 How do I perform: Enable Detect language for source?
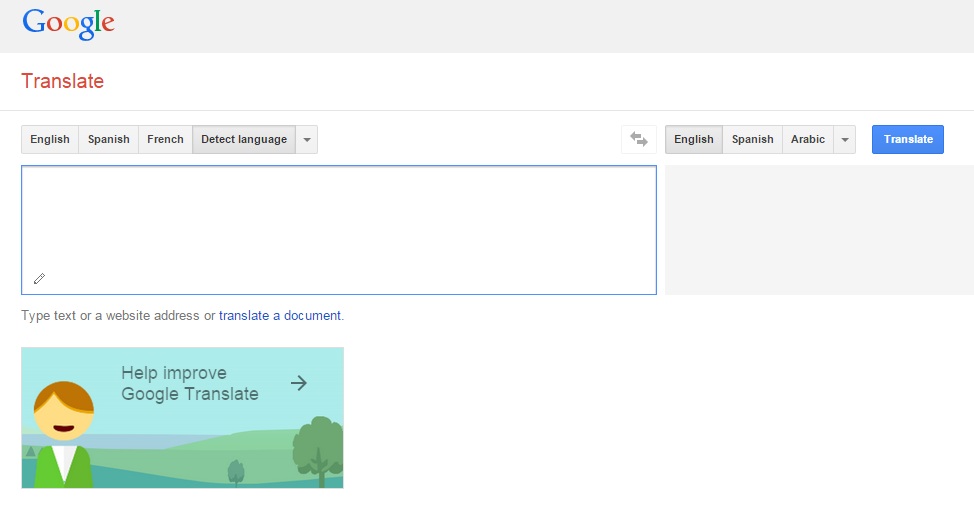coord(244,140)
